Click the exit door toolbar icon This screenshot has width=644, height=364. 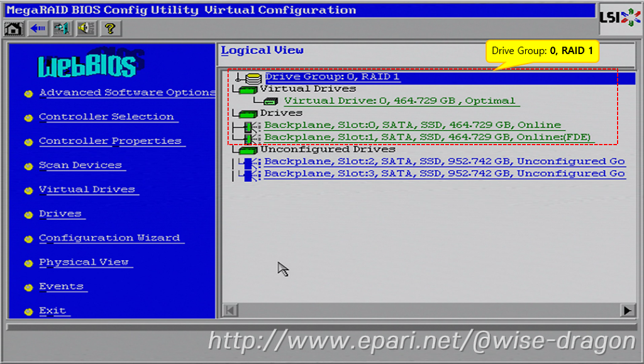point(62,28)
